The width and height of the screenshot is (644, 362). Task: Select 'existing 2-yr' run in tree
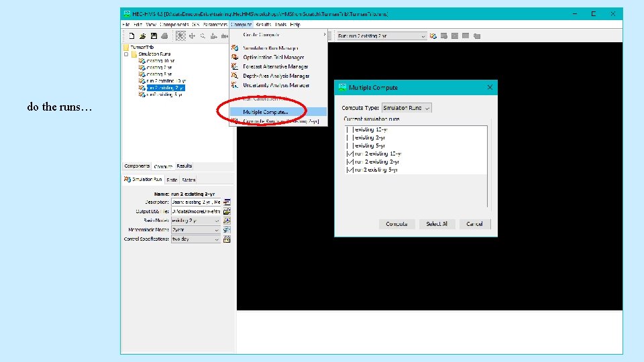click(159, 67)
